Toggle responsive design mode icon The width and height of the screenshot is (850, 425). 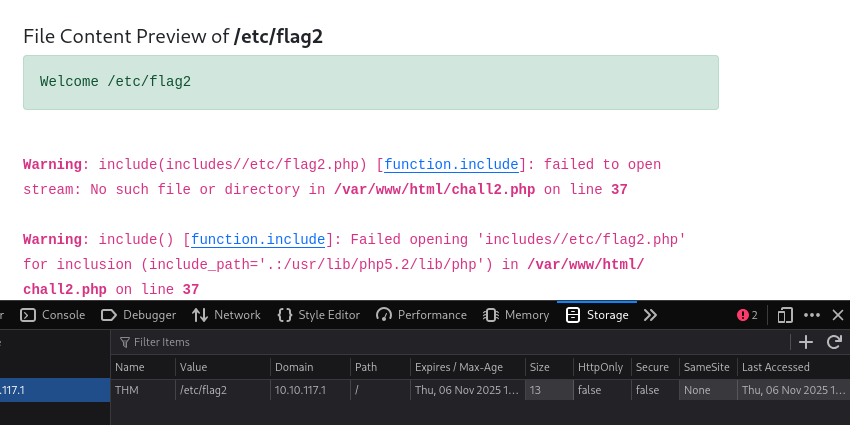pos(785,315)
